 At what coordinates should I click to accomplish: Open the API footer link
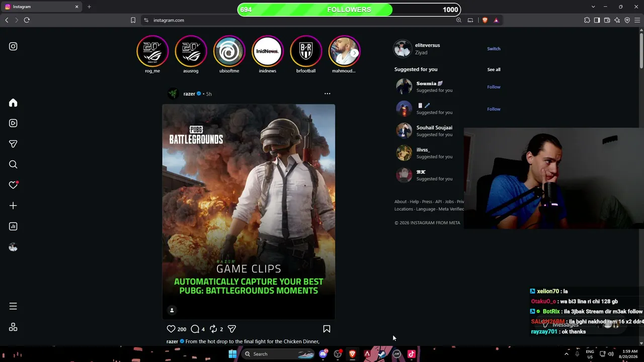pyautogui.click(x=439, y=202)
